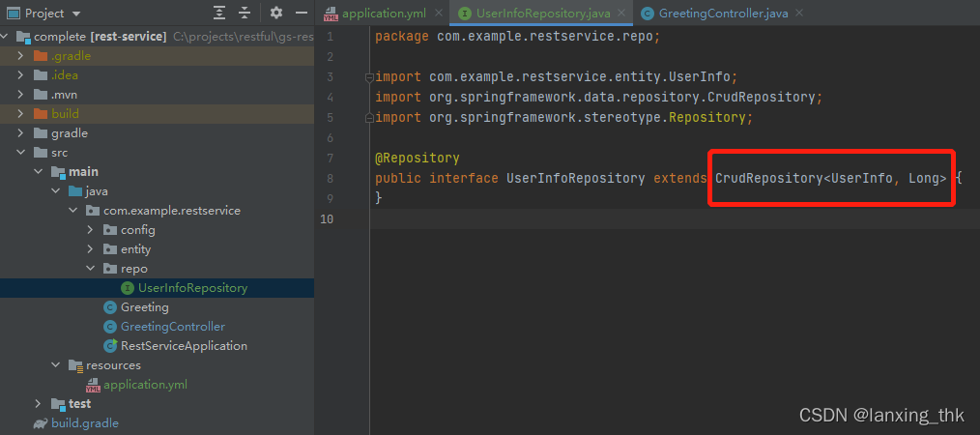Click the collapse all icon in Project toolbar
This screenshot has width=980, height=435.
click(x=245, y=14)
